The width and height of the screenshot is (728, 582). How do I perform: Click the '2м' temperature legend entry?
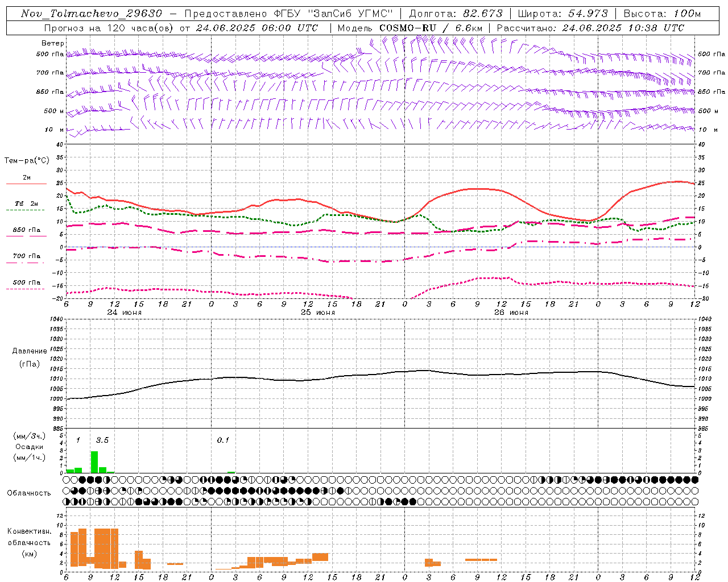point(27,178)
